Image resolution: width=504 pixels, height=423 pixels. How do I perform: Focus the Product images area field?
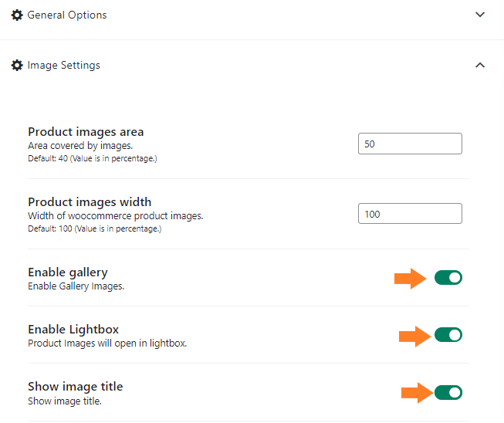pos(410,144)
